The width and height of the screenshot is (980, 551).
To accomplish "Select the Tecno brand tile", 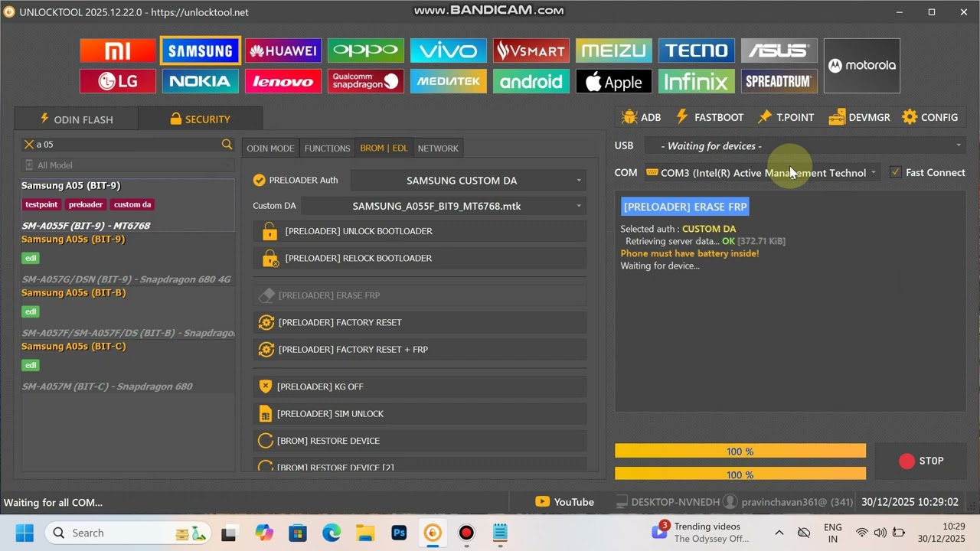I will coord(697,51).
